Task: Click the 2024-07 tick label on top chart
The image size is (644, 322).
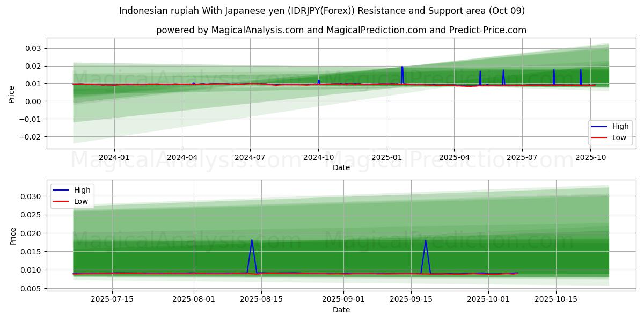Action: [250, 157]
